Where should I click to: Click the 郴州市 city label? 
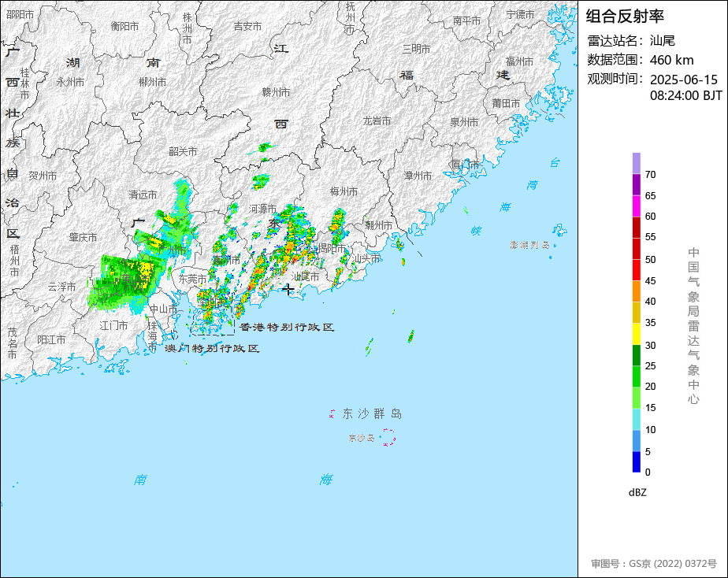(152, 82)
